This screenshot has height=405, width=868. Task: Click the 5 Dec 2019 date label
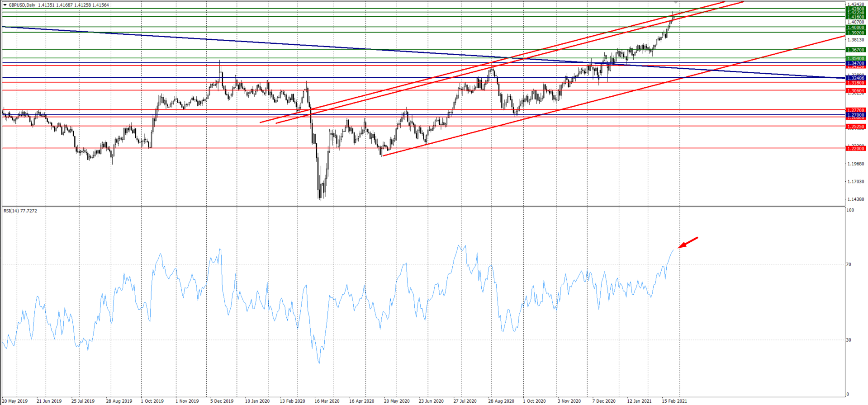coord(222,401)
